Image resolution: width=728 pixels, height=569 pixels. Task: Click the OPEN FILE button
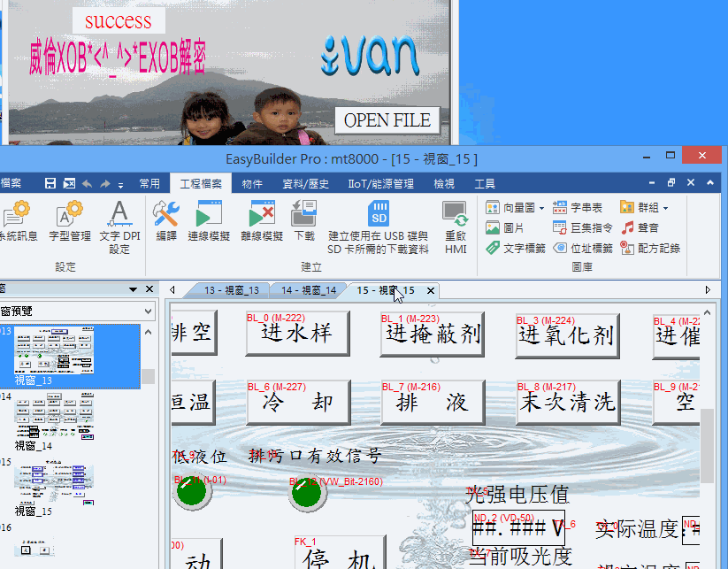387,120
